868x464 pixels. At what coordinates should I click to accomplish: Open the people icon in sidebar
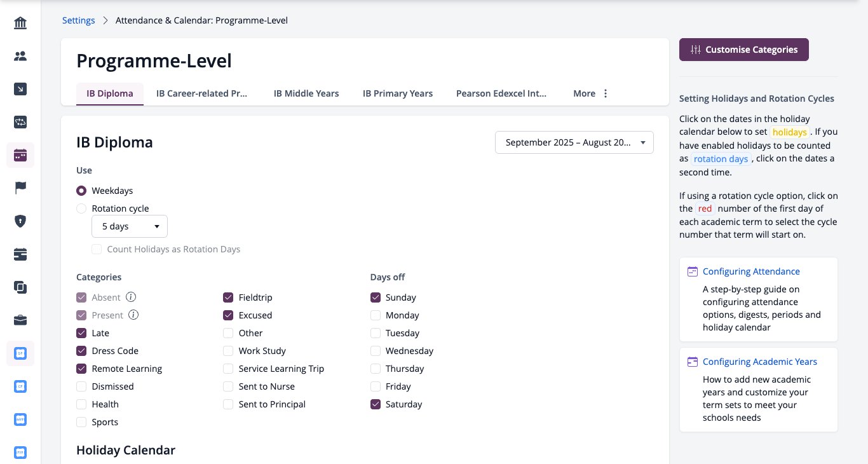[x=20, y=57]
